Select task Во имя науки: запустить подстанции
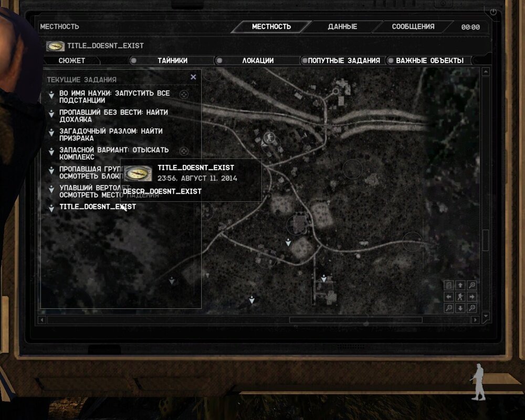 [114, 97]
